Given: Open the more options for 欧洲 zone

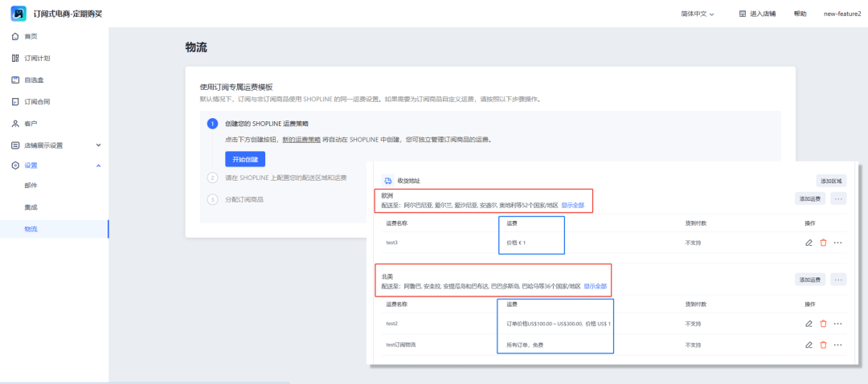Looking at the screenshot, I should [838, 198].
